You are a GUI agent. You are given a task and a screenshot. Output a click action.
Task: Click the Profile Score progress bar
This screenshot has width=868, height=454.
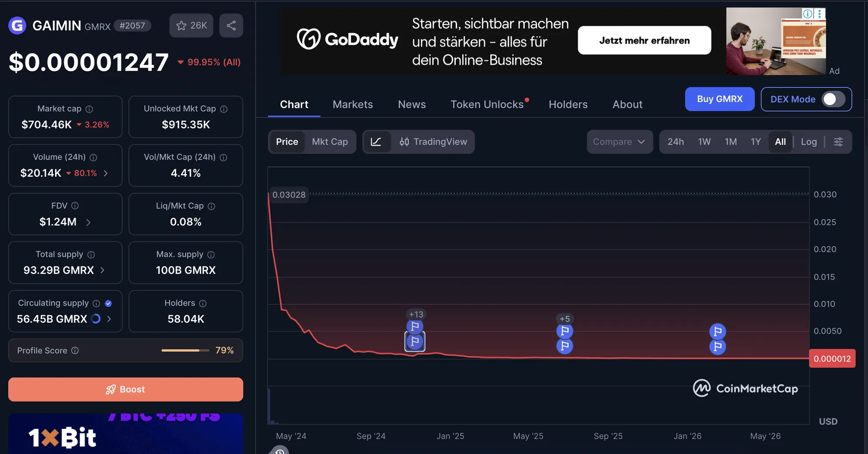(185, 351)
